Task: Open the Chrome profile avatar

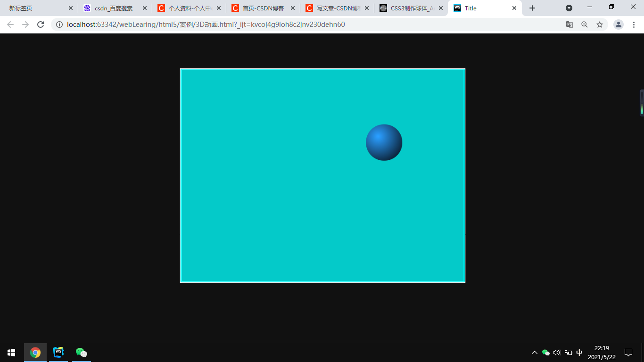Action: point(619,25)
